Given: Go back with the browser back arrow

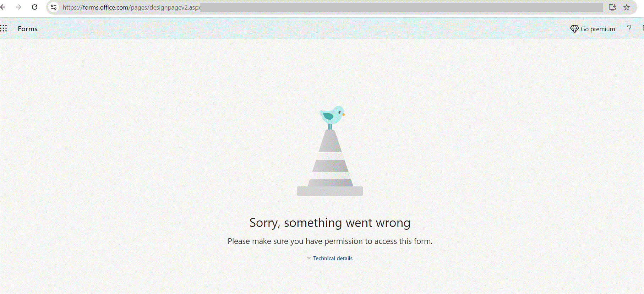Looking at the screenshot, I should (3, 7).
